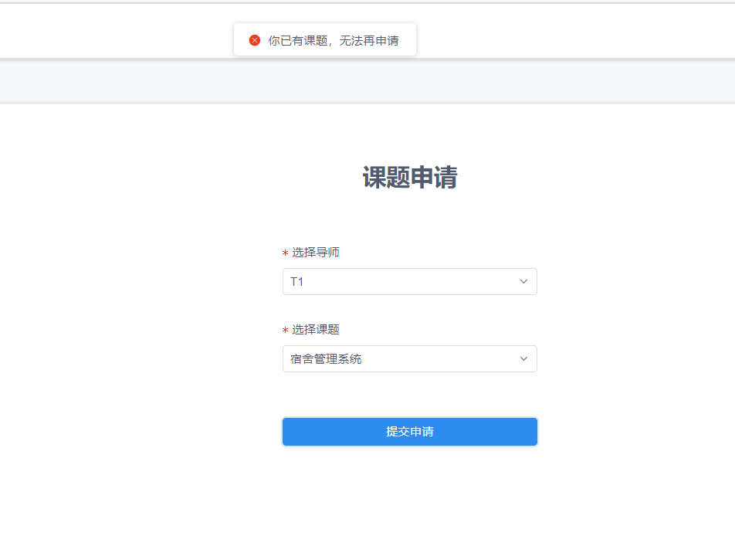Submit the form with 提交申请 button

click(x=410, y=432)
